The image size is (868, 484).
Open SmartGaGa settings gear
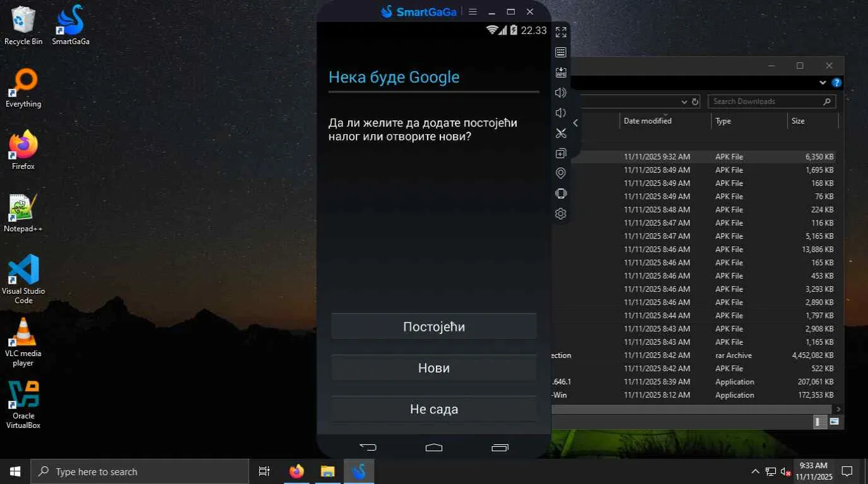[x=561, y=214]
